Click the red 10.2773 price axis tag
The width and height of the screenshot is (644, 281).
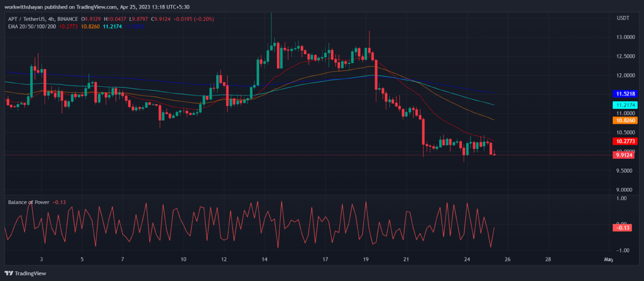coord(625,141)
